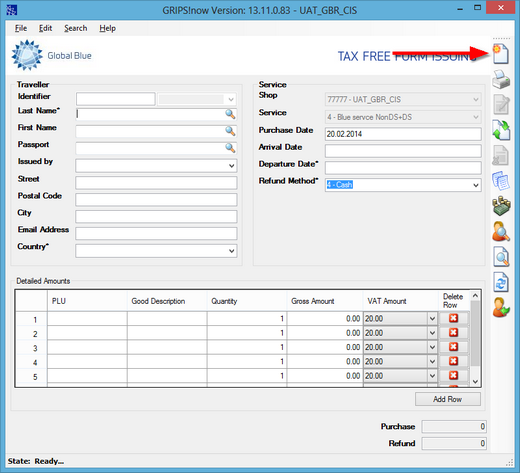Click the First Name search magnifier
This screenshot has height=473, width=520.
click(x=230, y=131)
